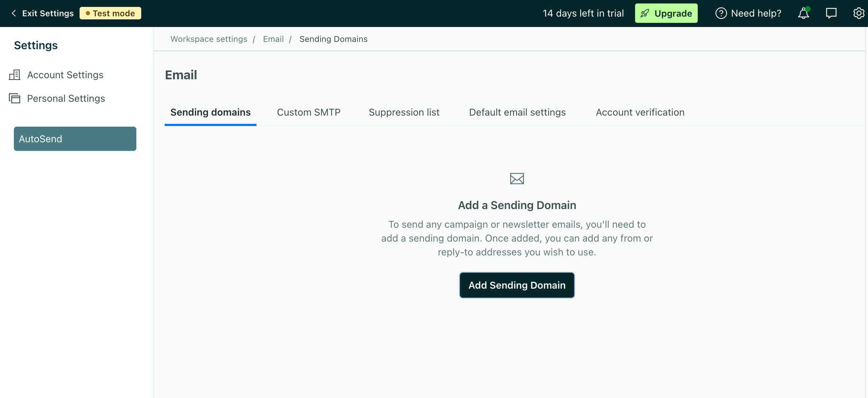The width and height of the screenshot is (868, 398).
Task: Click the settings gear icon
Action: 858,13
